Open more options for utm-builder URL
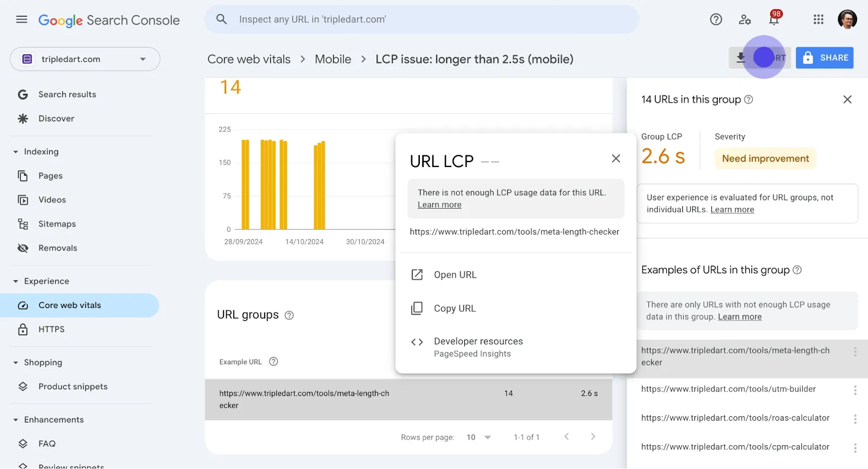 (855, 390)
